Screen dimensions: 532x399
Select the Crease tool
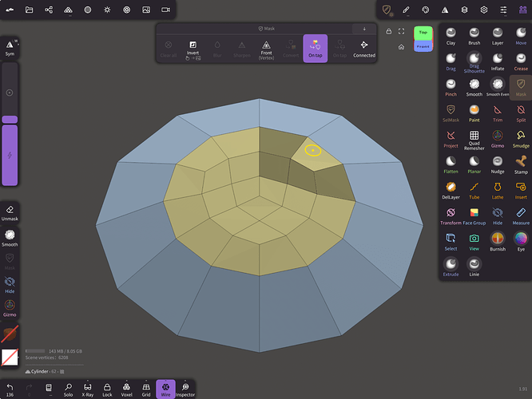521,62
